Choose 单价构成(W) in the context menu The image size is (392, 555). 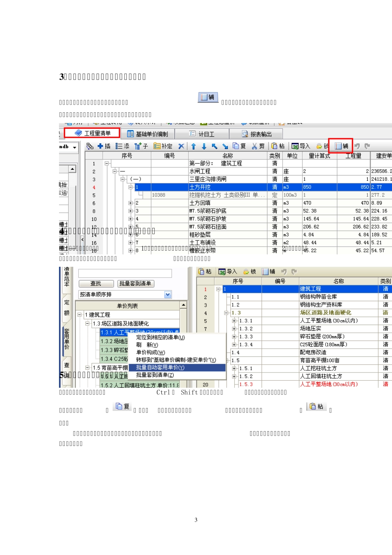coord(177,352)
